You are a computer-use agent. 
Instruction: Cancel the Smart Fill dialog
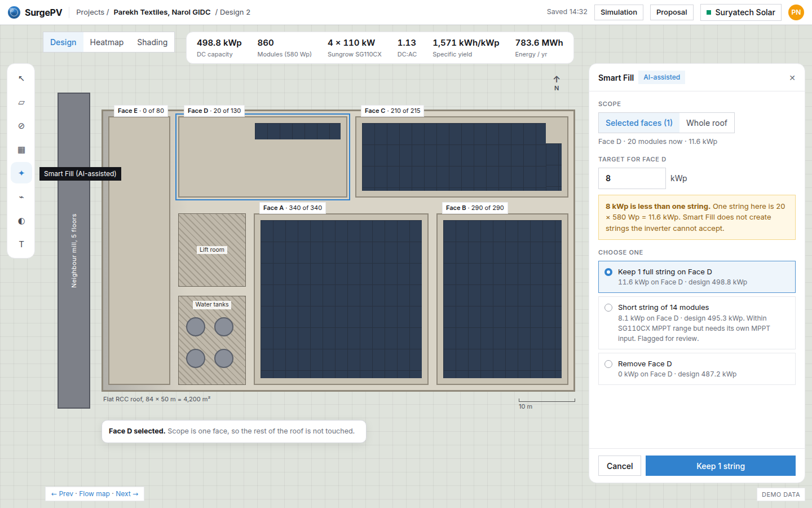click(620, 466)
